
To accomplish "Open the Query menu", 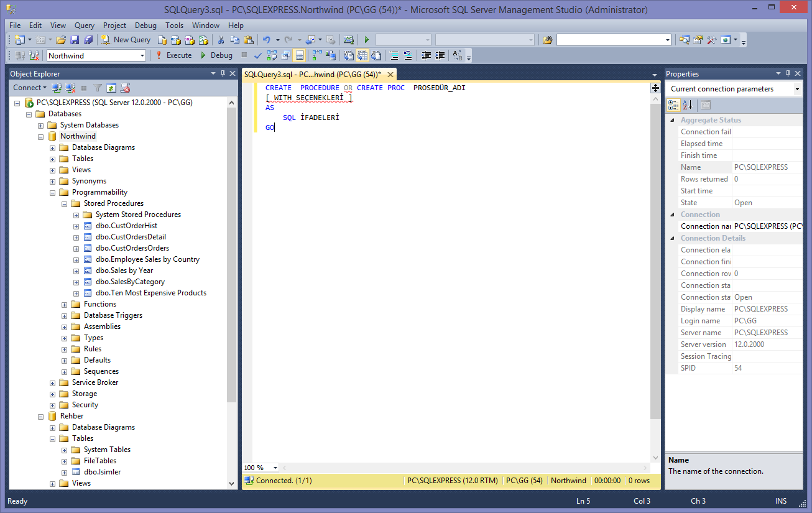I will pyautogui.click(x=84, y=25).
